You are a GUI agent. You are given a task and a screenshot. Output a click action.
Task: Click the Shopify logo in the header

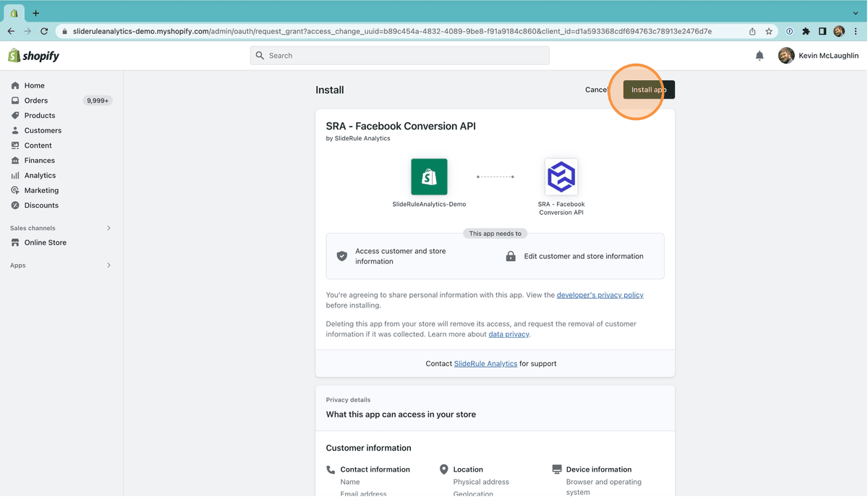(33, 56)
